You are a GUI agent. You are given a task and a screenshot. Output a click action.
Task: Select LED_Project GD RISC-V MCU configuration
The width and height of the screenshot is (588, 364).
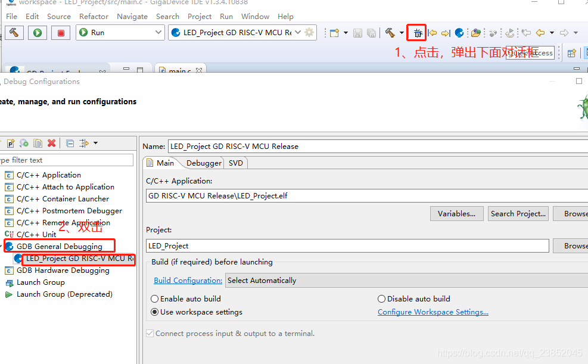79,259
